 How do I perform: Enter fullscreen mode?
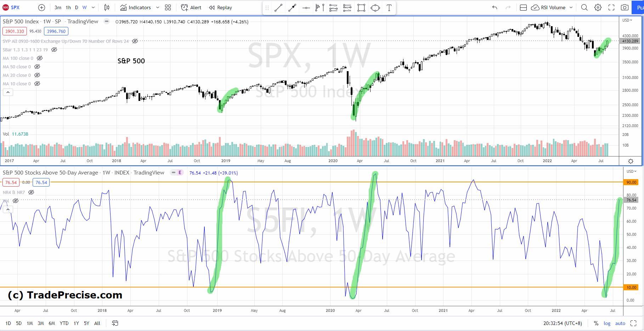pyautogui.click(x=611, y=7)
